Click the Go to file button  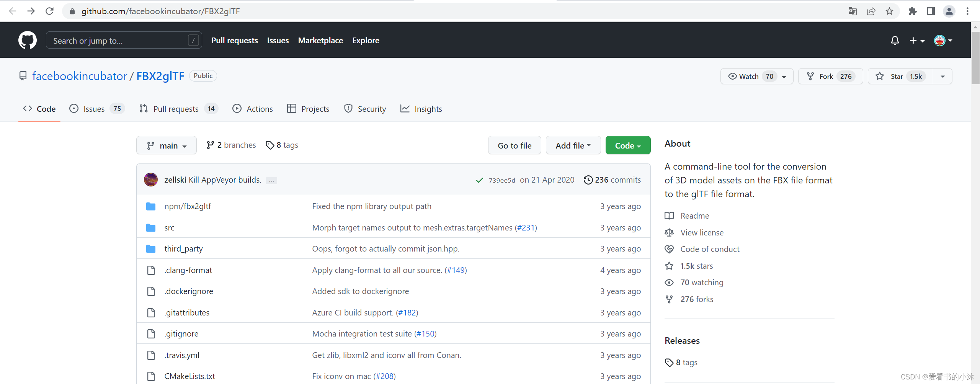coord(514,145)
